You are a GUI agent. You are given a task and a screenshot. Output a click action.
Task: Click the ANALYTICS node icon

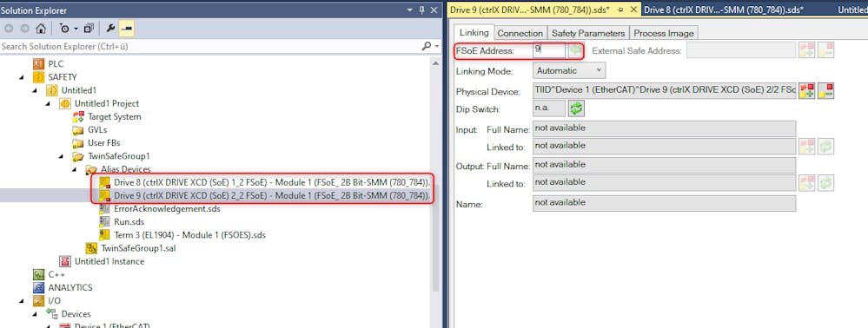pos(38,287)
